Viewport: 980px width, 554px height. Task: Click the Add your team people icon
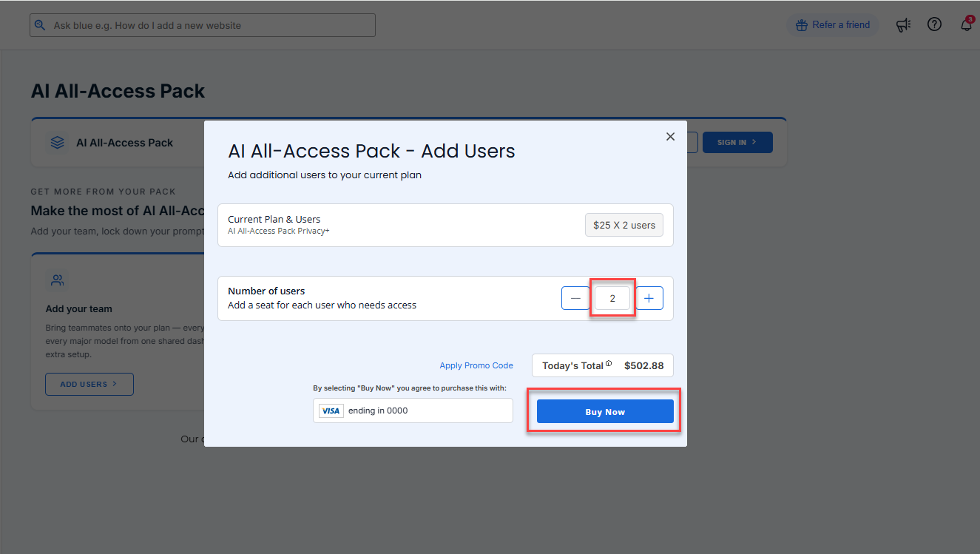(x=58, y=280)
